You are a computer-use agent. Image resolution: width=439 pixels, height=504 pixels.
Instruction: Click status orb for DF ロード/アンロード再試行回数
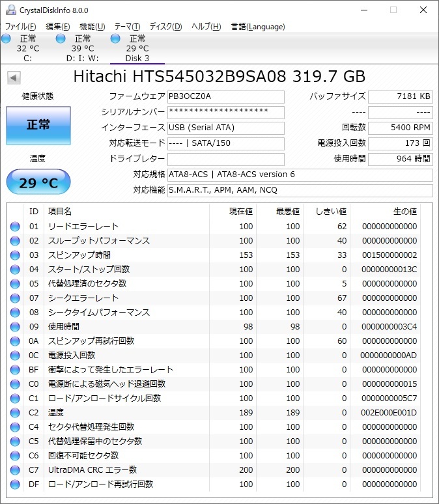(15, 484)
